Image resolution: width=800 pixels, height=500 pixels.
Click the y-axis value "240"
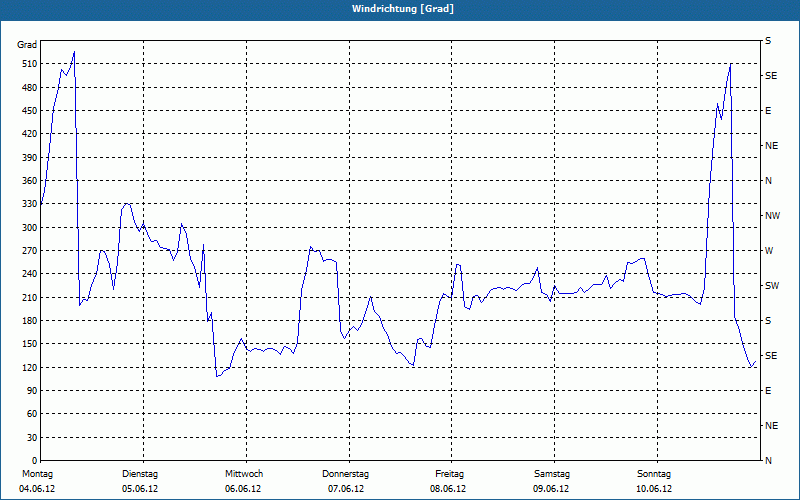coord(30,274)
